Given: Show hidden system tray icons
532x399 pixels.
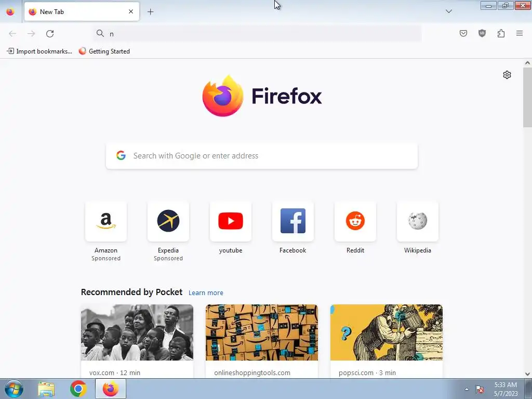Looking at the screenshot, I should 467,389.
